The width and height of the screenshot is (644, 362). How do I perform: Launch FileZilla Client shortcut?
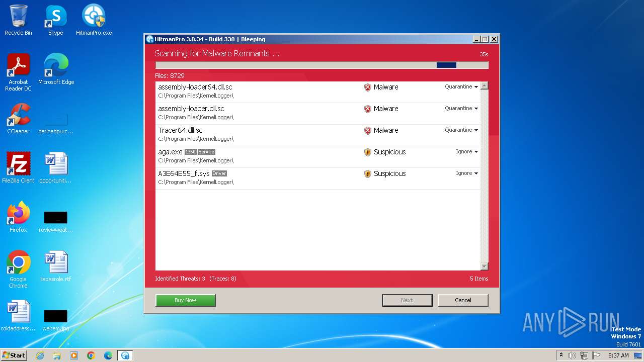(x=18, y=168)
